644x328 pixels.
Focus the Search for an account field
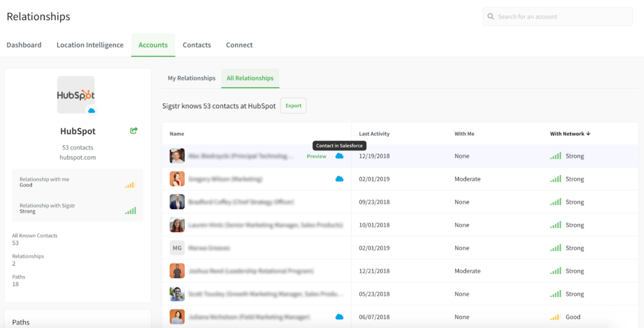coord(557,17)
